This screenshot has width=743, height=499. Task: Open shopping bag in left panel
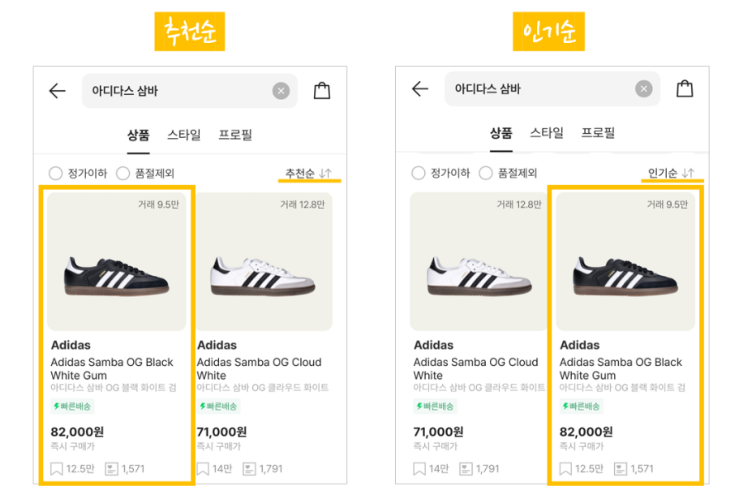(x=322, y=91)
